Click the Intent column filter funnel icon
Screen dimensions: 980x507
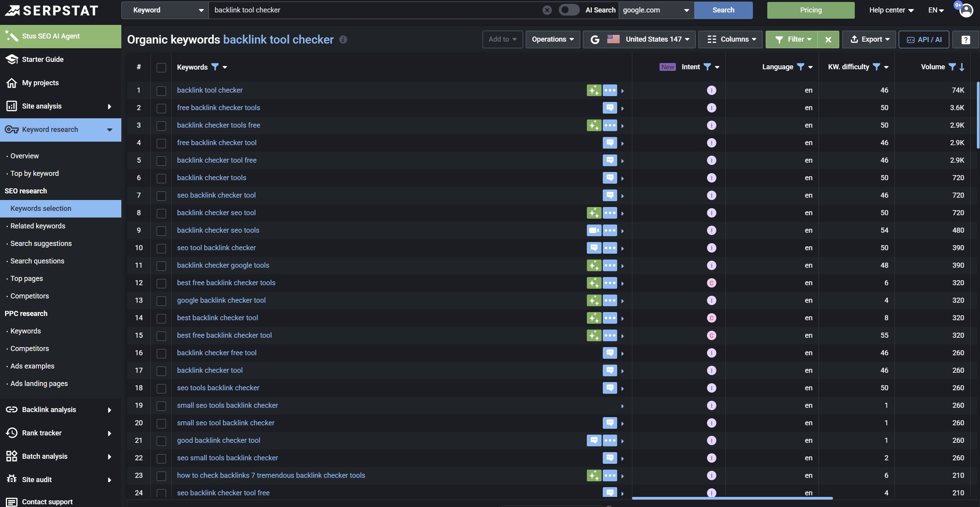pos(707,67)
